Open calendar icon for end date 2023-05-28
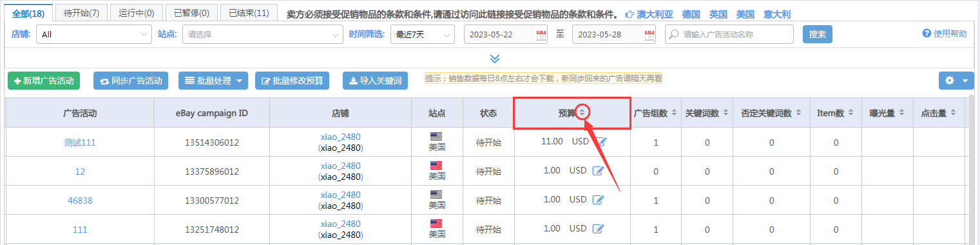Screen dimensions: 980x245 click(x=649, y=35)
